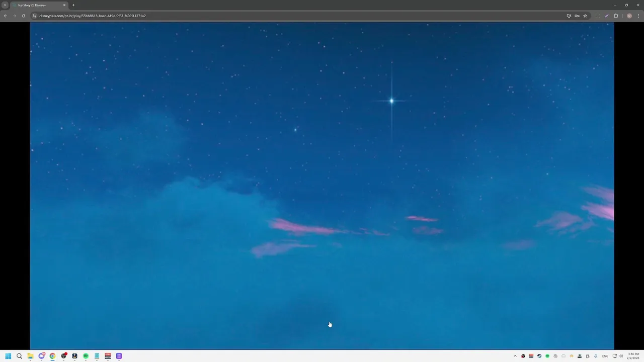Open the teal notepad app in taskbar
644x362 pixels.
(x=97, y=356)
